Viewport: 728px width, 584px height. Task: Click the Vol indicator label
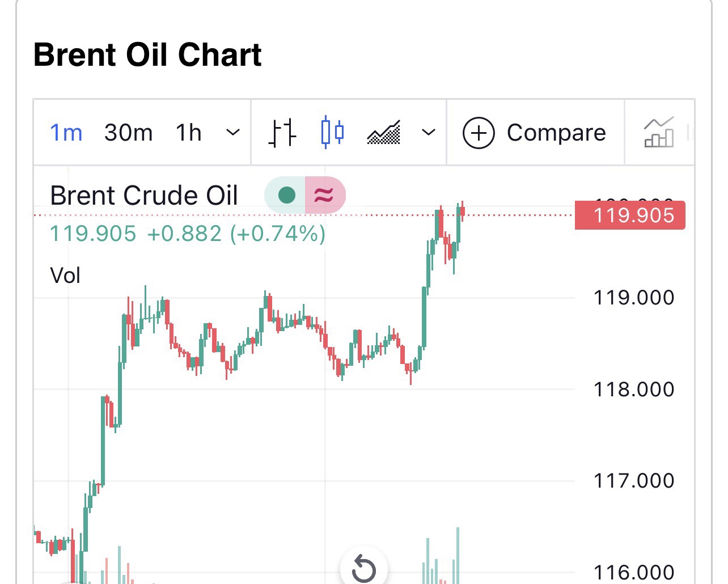click(65, 276)
